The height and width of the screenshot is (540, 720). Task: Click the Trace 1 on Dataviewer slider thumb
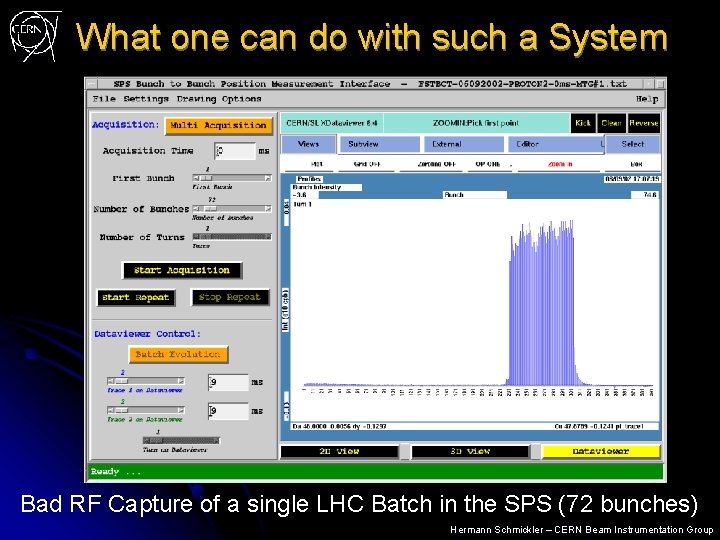[121, 381]
